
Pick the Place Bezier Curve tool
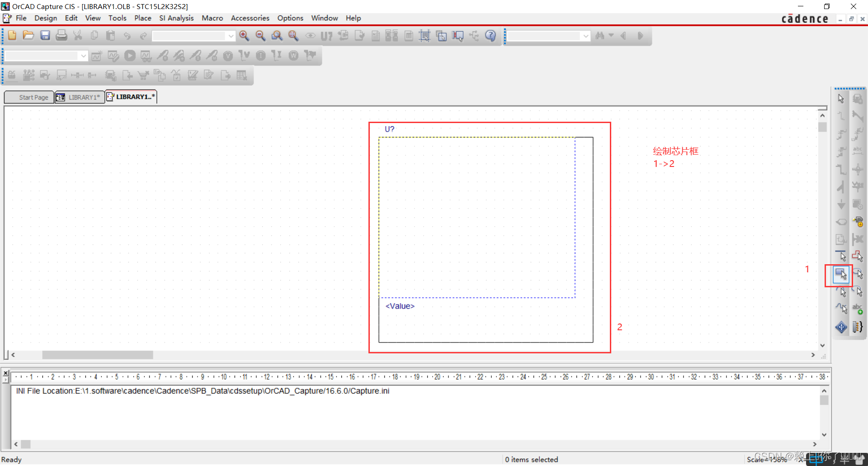click(841, 309)
